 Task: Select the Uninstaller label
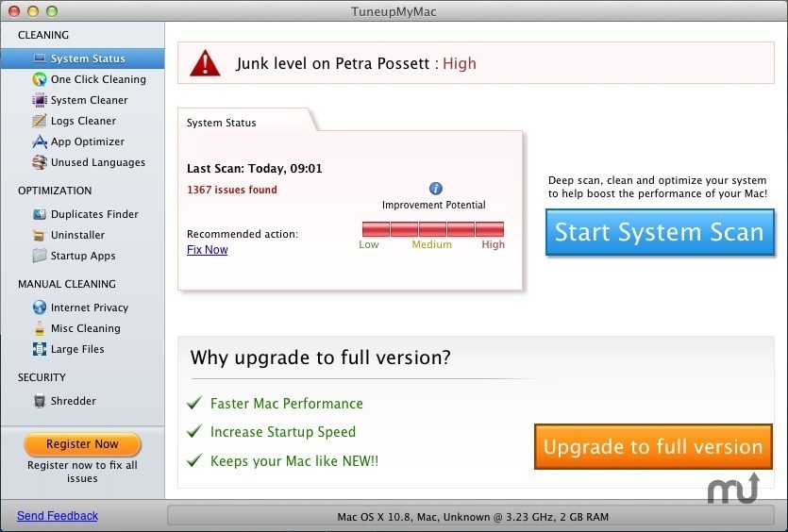point(78,235)
